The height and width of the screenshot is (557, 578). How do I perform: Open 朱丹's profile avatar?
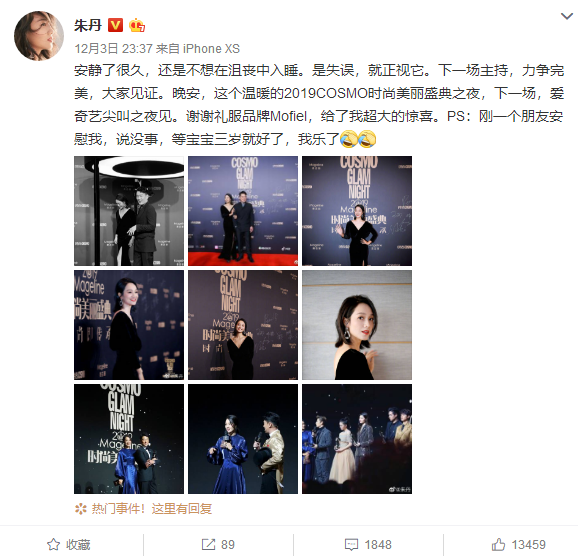(x=39, y=36)
